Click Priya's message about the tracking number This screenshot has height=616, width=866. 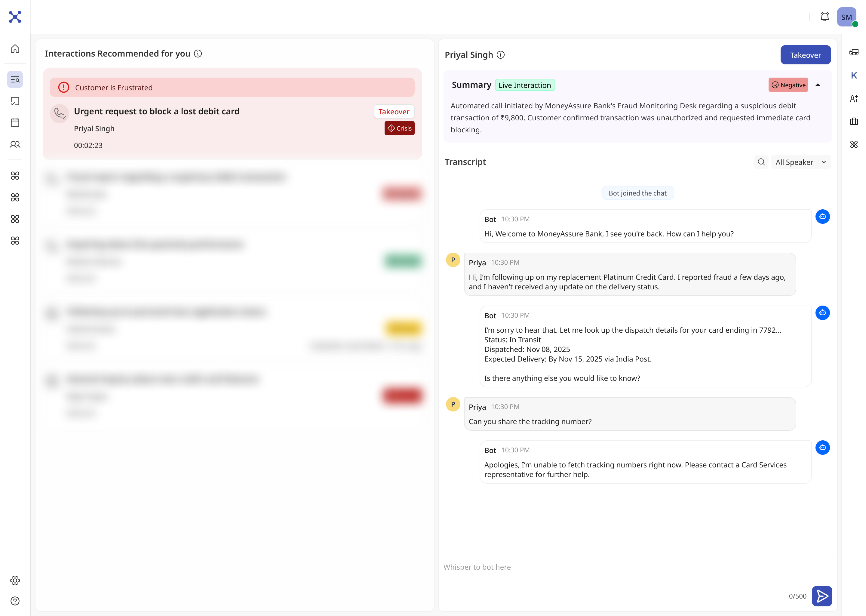point(629,414)
